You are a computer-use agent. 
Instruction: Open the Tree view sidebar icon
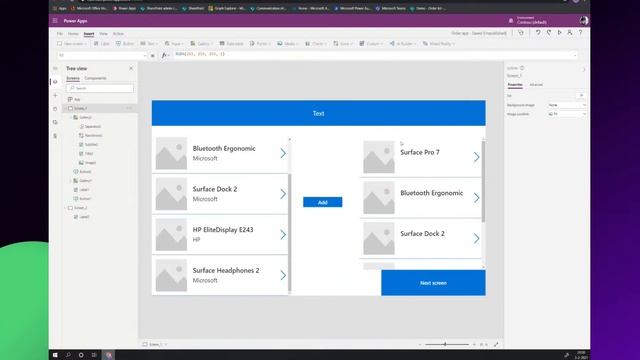(55, 82)
